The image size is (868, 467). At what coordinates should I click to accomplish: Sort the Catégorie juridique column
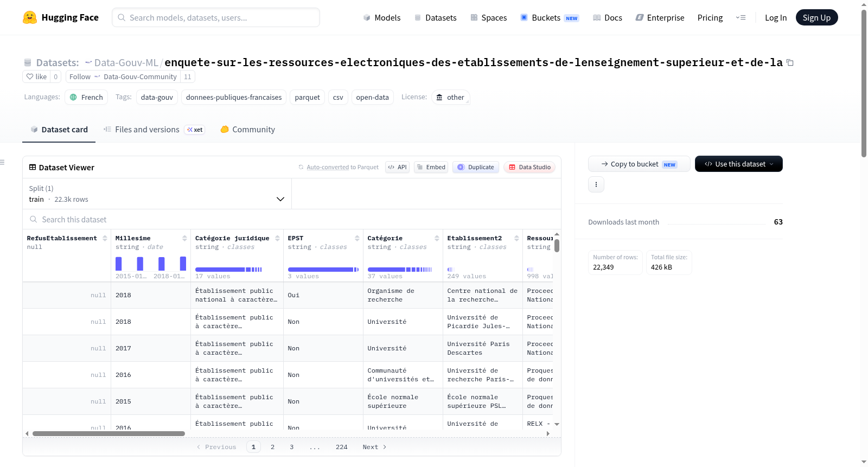pos(277,238)
